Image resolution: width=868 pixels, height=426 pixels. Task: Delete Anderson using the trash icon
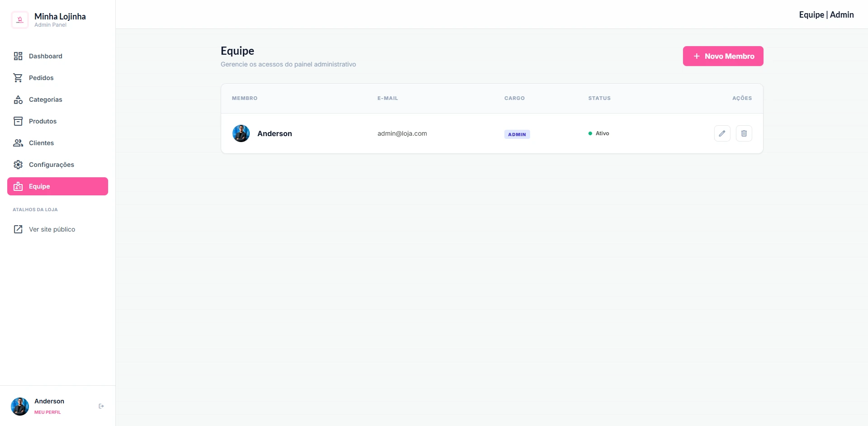tap(744, 133)
